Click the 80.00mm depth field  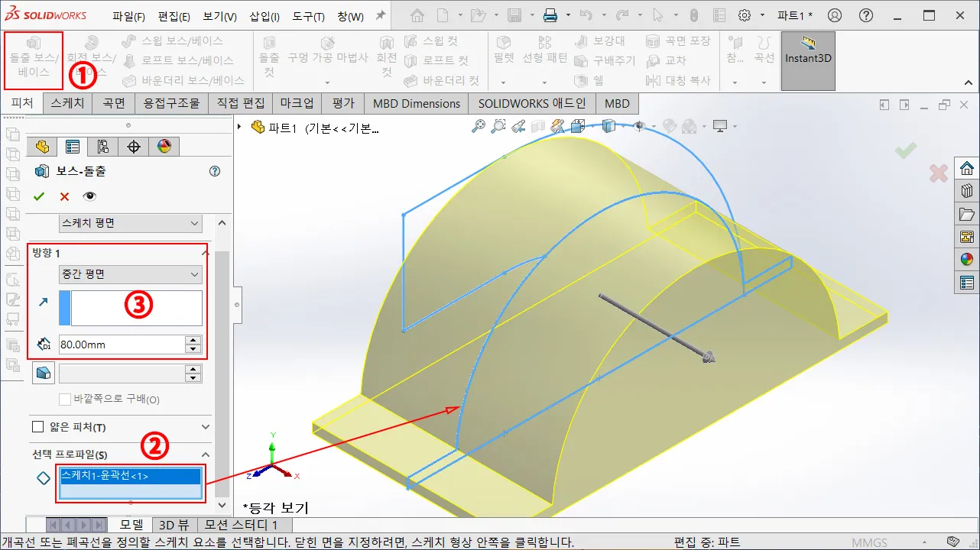(x=122, y=345)
